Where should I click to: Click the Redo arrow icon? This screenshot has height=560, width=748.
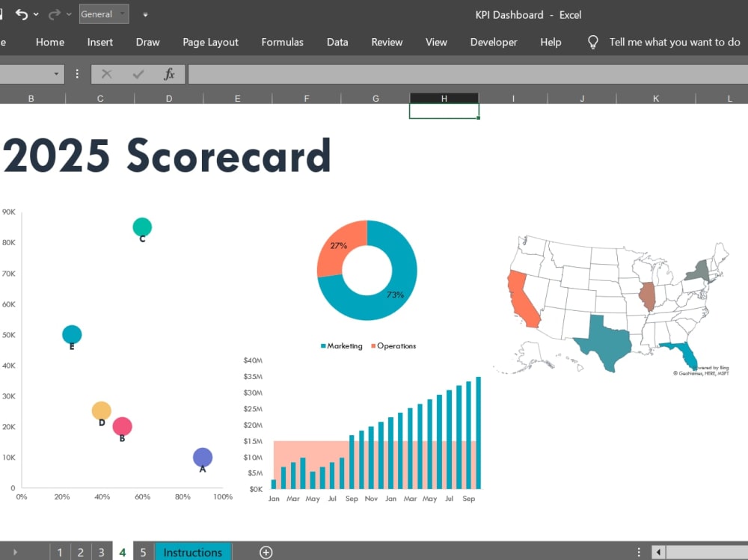pos(55,14)
